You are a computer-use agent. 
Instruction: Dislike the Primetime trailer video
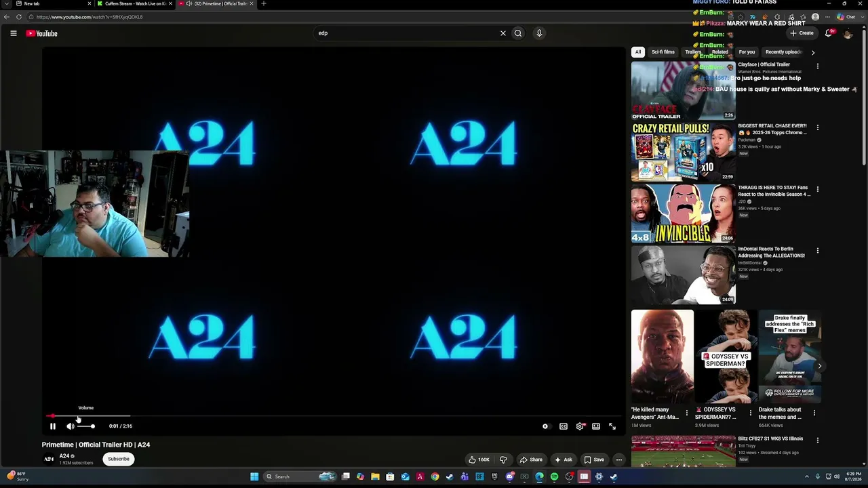coord(503,460)
